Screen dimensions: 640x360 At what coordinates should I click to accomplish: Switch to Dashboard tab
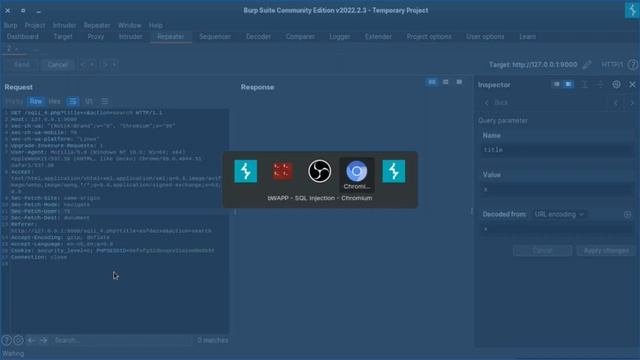(23, 37)
